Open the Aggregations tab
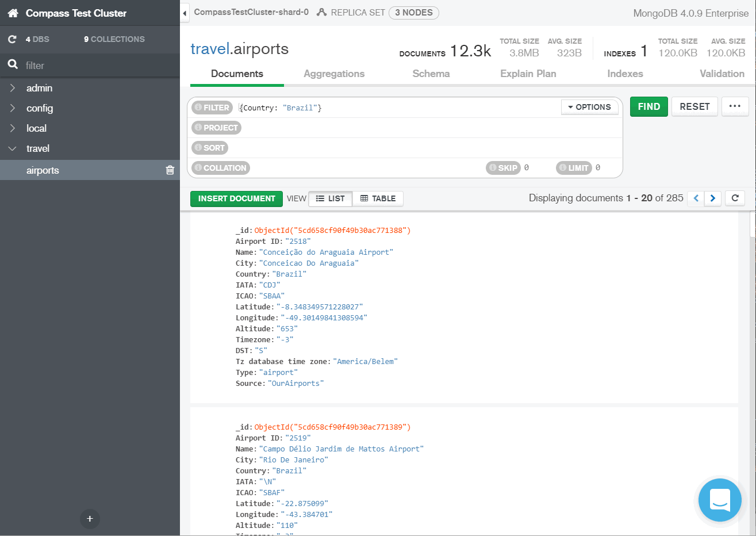The height and width of the screenshot is (536, 756). click(333, 74)
